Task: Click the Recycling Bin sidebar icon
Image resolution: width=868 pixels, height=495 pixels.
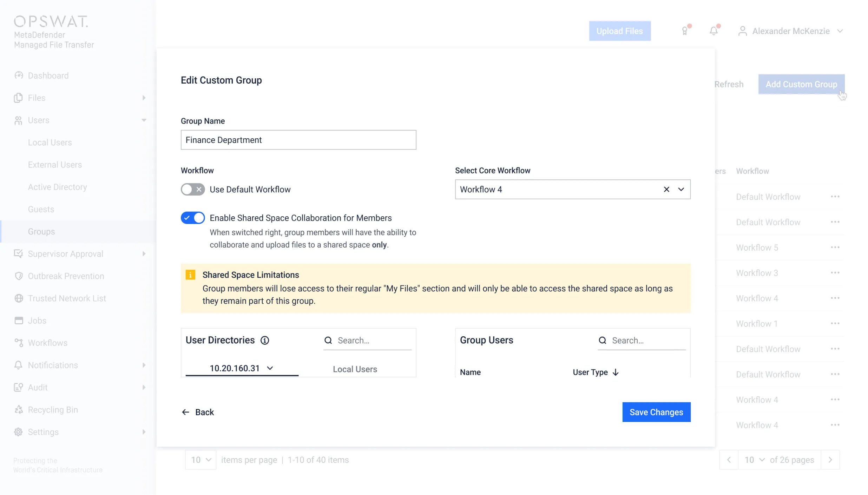Action: coord(19,410)
